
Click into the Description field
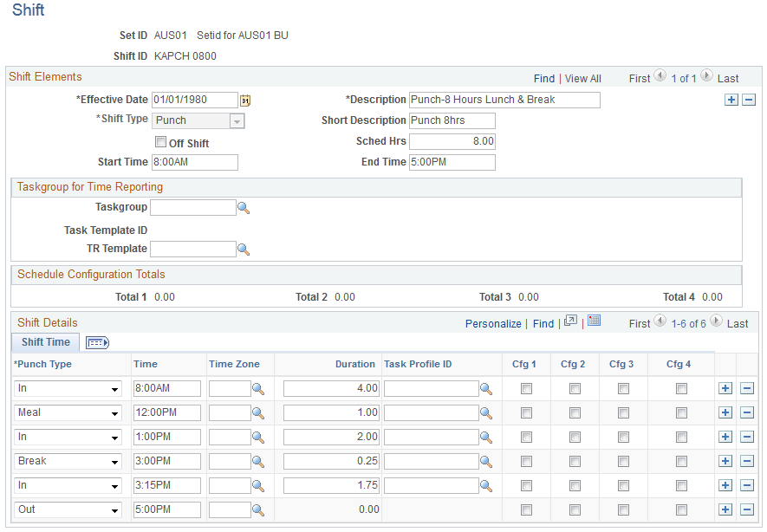(504, 100)
